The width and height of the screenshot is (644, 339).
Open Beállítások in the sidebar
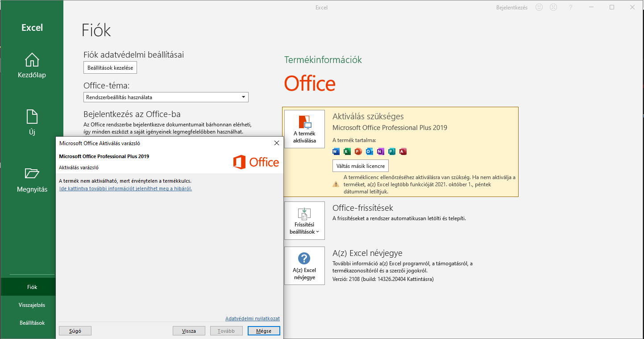(x=32, y=323)
